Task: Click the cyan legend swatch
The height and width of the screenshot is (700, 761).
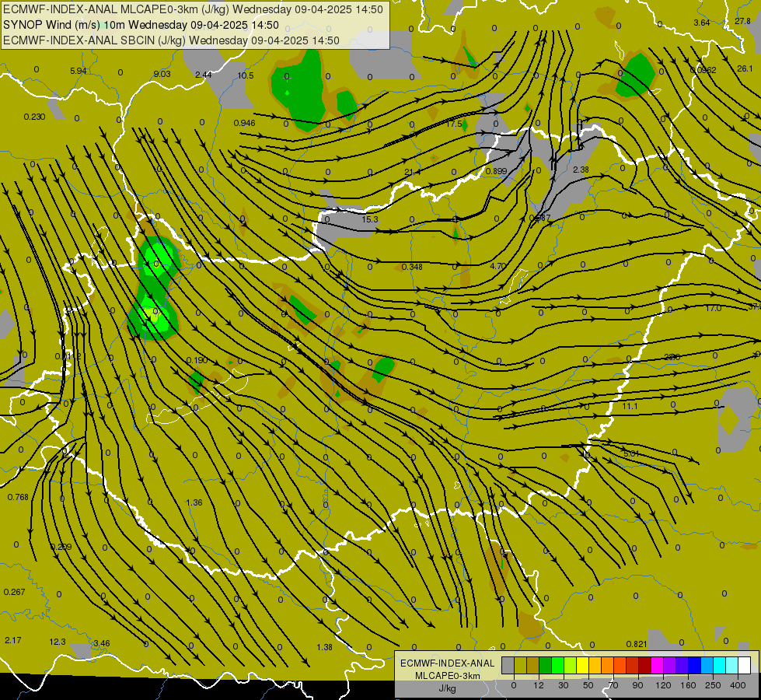Action: pos(719,666)
